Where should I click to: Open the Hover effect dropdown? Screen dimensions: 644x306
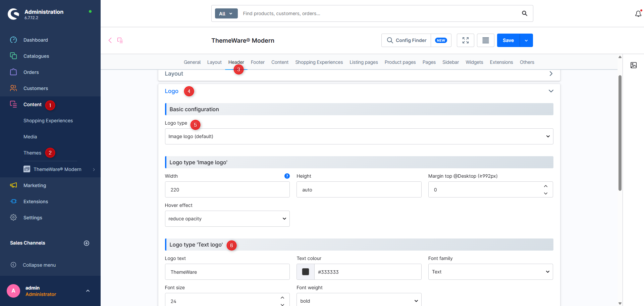click(x=227, y=219)
